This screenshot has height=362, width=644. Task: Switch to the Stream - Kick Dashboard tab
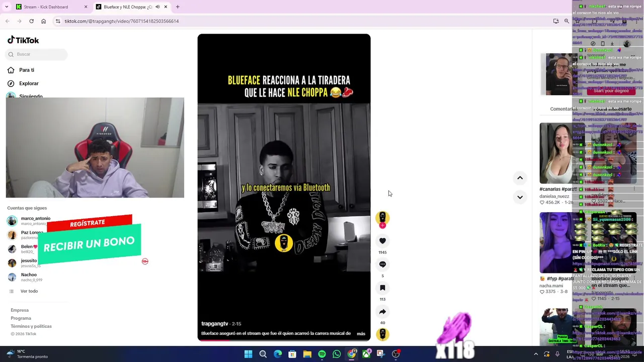[51, 7]
